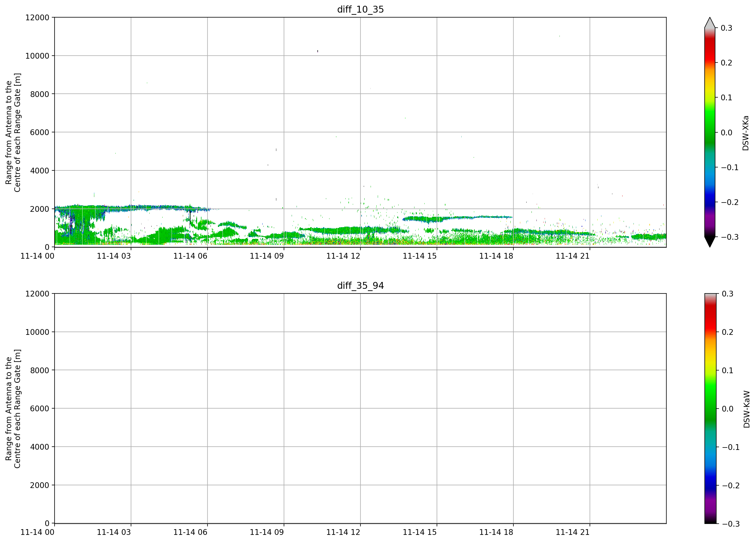Click the upward extend arrow on DSW-XKa colorbar
Screen dimensions: 756x542
click(710, 23)
